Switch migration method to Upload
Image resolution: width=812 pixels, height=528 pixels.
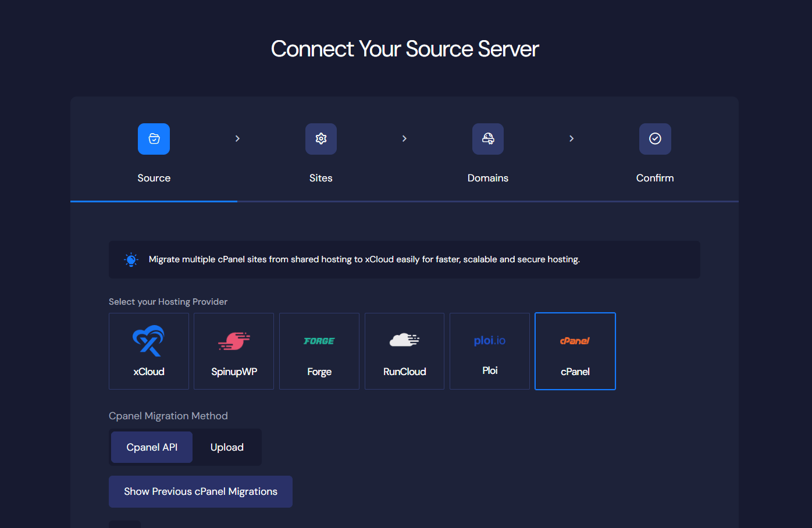pos(227,447)
